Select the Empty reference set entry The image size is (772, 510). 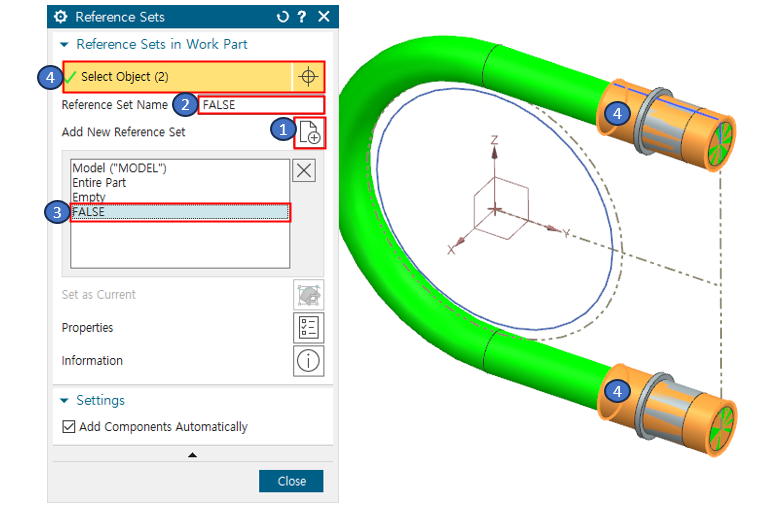click(89, 197)
